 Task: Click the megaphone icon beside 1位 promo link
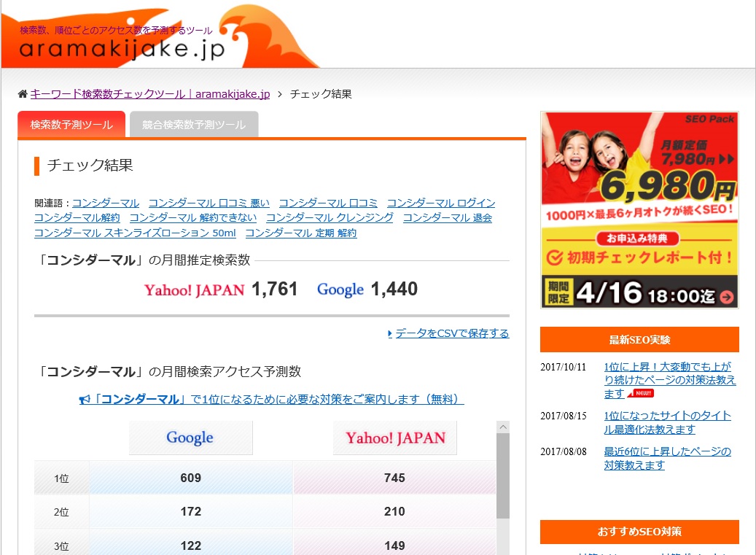pos(85,400)
